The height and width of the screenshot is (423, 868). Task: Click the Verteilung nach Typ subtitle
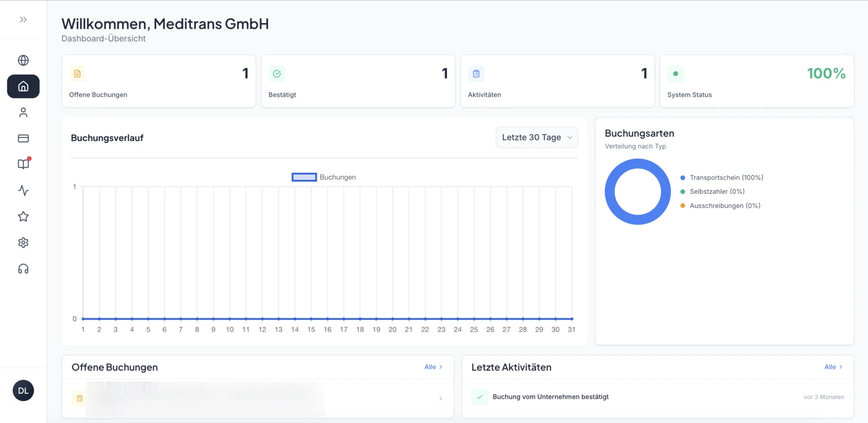(x=635, y=146)
